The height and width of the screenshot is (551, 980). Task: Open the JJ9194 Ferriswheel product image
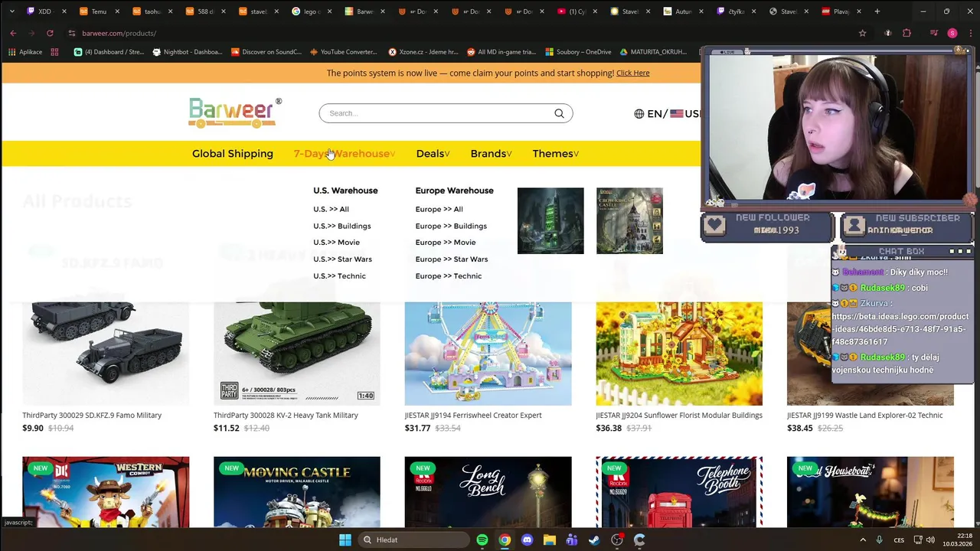488,353
